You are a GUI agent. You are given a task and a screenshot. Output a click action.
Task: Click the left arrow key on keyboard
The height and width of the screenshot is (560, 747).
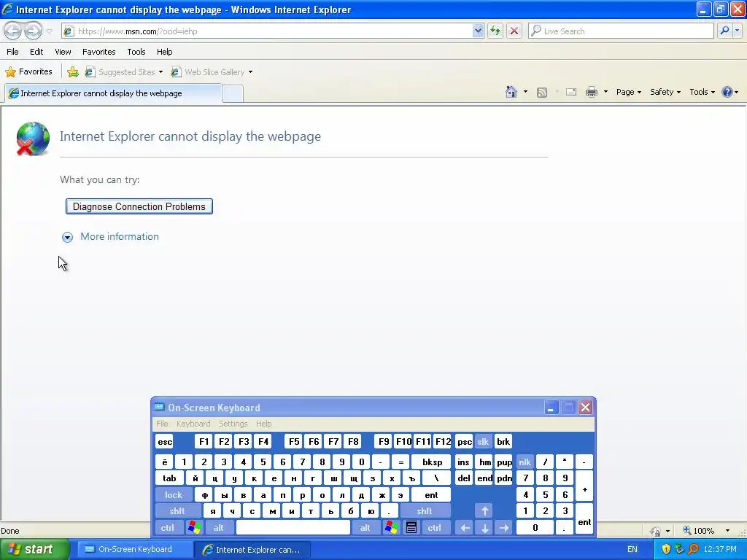tap(465, 528)
